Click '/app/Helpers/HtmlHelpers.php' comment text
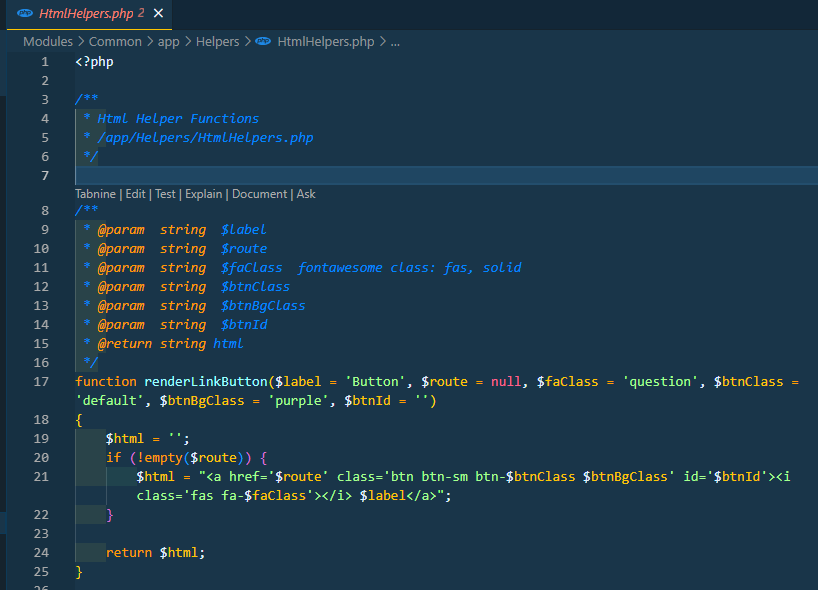The image size is (818, 590). (x=206, y=138)
